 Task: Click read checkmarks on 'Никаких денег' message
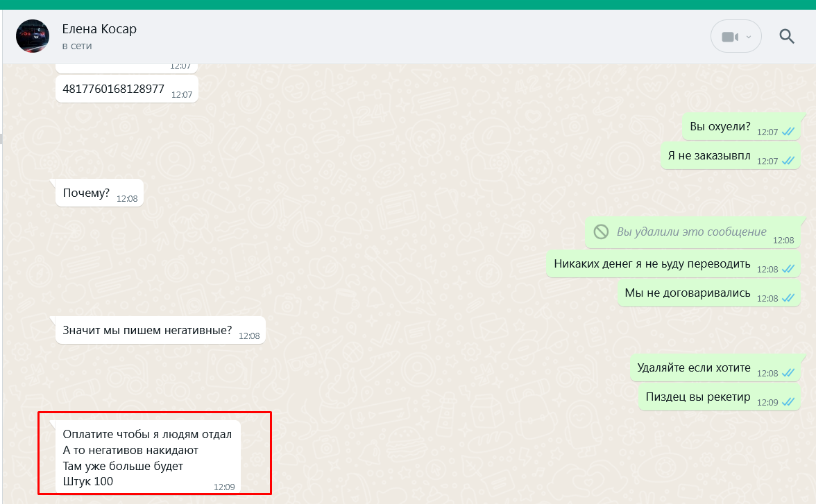(x=788, y=269)
